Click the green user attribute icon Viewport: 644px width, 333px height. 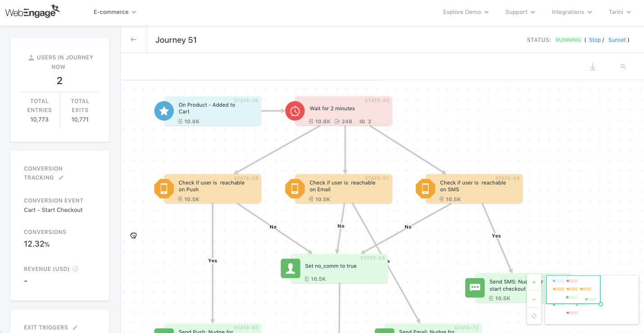(290, 268)
